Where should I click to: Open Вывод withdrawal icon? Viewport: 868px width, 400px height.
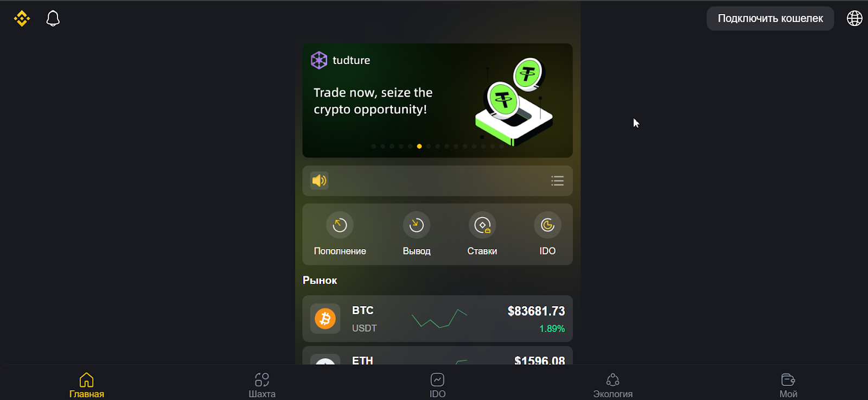pos(417,225)
